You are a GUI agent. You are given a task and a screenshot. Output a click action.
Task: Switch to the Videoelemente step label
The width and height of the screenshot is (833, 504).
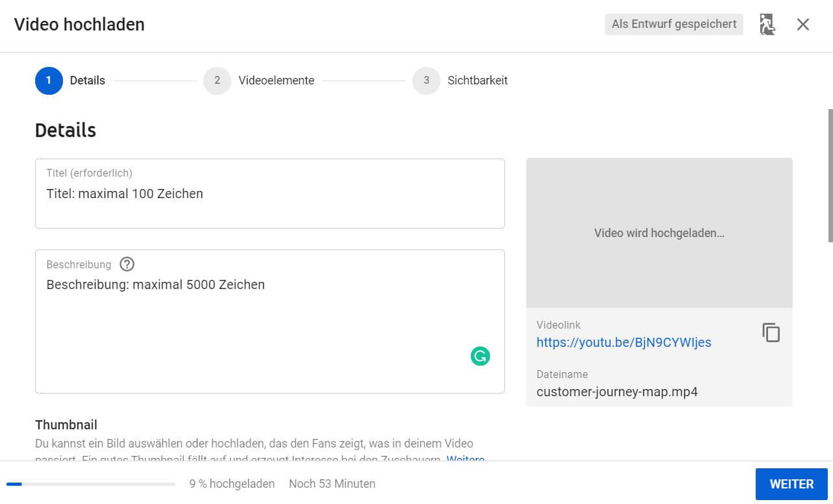click(x=276, y=81)
